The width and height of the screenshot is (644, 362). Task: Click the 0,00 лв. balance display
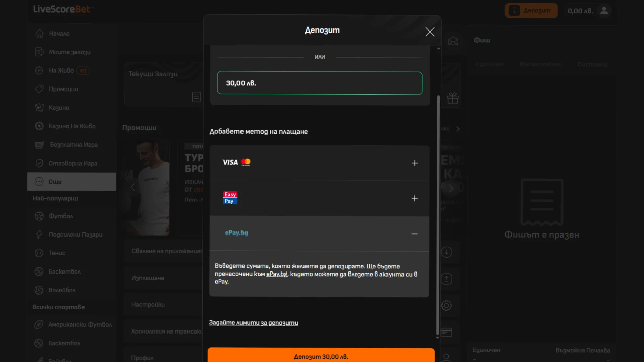tap(580, 11)
